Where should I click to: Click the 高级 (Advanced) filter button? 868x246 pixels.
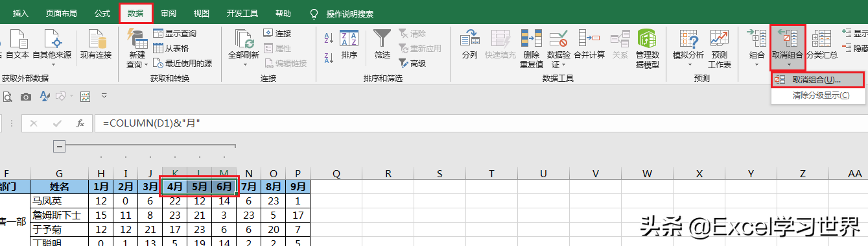coord(412,63)
